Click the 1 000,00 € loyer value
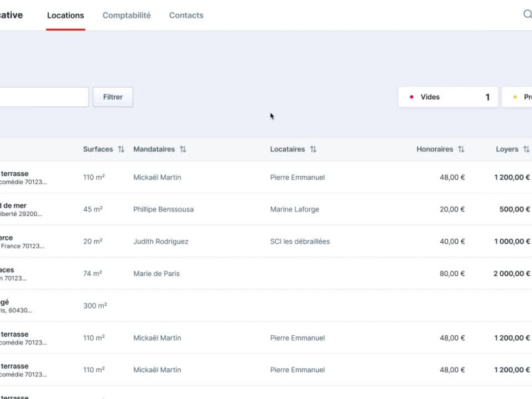 pos(512,241)
